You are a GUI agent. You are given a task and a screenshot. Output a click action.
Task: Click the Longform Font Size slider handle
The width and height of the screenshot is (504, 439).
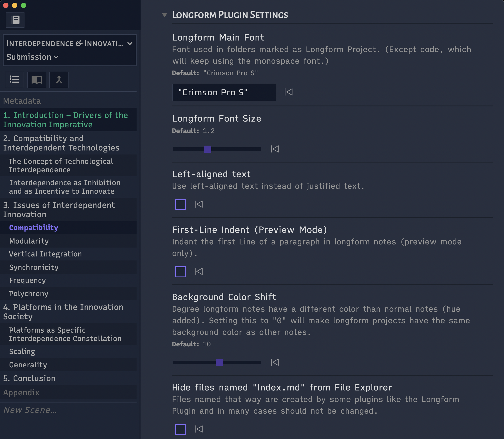coord(208,149)
